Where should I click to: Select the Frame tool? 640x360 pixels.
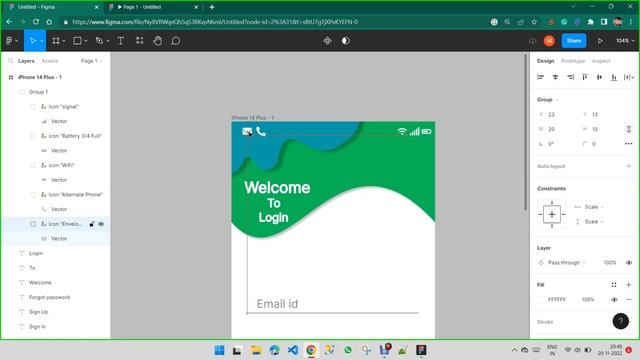[56, 41]
